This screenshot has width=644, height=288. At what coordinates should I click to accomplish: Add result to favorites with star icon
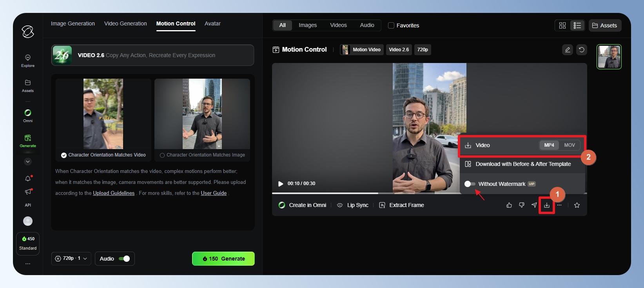click(577, 205)
